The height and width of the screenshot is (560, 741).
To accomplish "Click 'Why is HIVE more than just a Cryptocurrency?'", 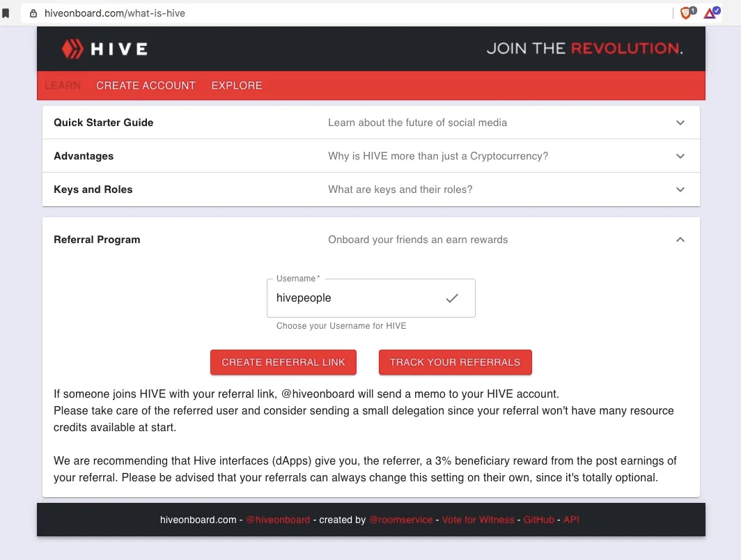I will tap(438, 156).
